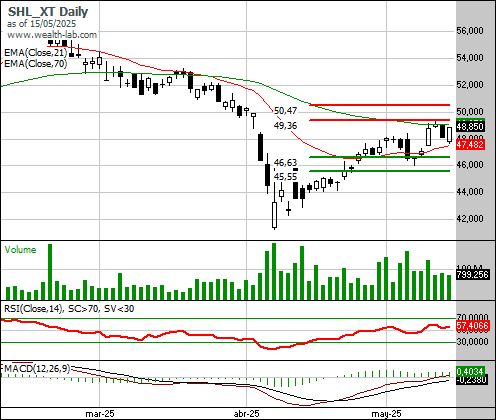
Task: Click the 49,36 resistance level label
Action: [285, 126]
